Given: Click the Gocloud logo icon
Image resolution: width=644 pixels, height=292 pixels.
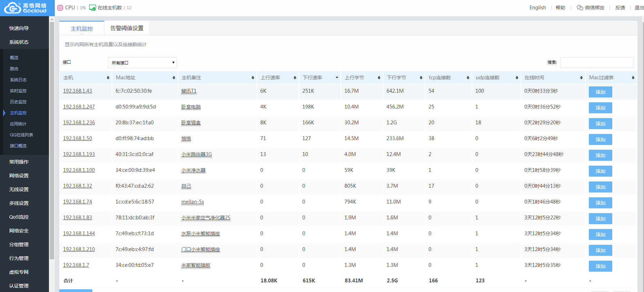Looking at the screenshot, I should [x=12, y=8].
